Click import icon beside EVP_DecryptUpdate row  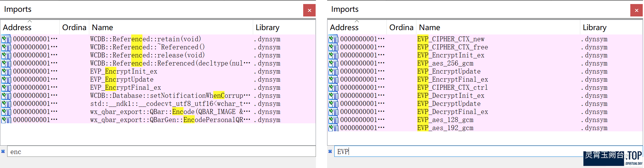point(333,104)
